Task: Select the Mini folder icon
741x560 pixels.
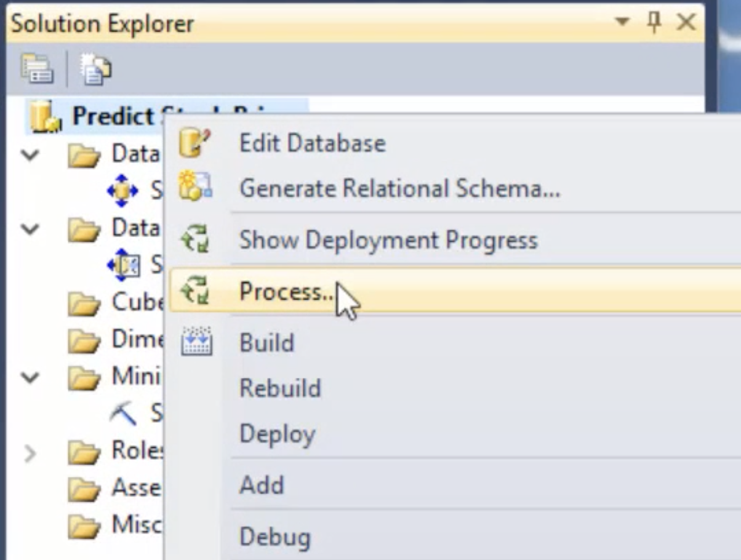Action: [x=84, y=378]
